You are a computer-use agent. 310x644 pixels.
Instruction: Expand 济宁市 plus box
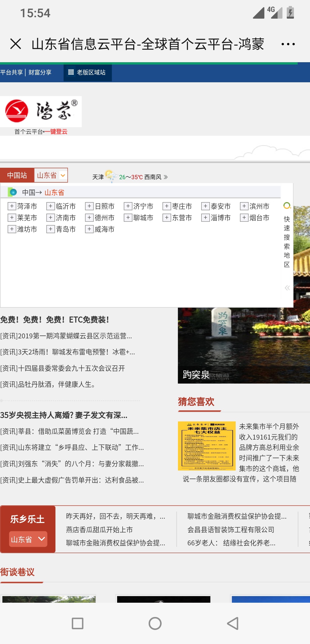pyautogui.click(x=128, y=206)
